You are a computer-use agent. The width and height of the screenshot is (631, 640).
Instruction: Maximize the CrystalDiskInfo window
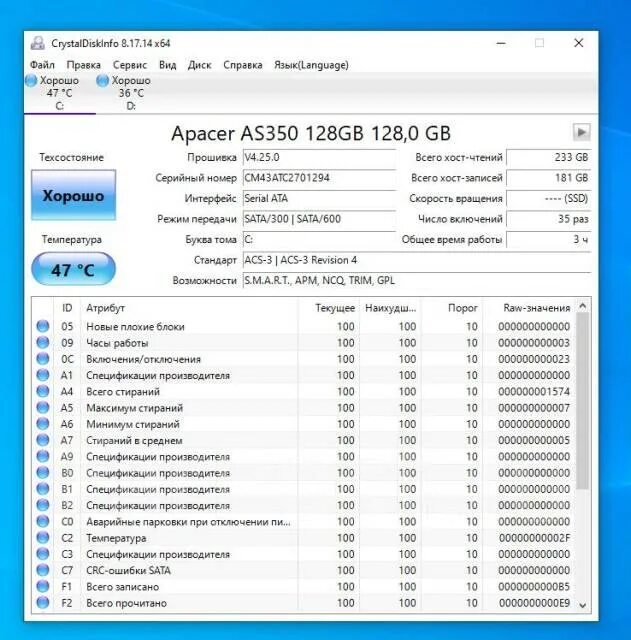pyautogui.click(x=539, y=43)
